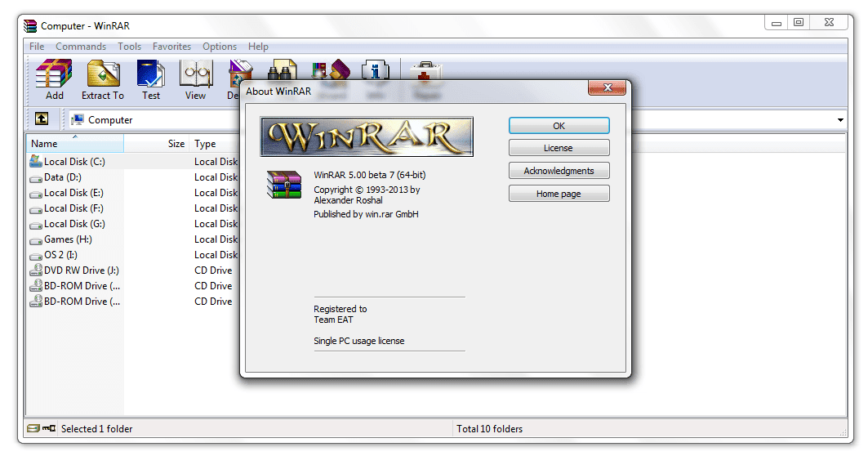Open the Favorites menu
The height and width of the screenshot is (456, 868).
pos(171,47)
